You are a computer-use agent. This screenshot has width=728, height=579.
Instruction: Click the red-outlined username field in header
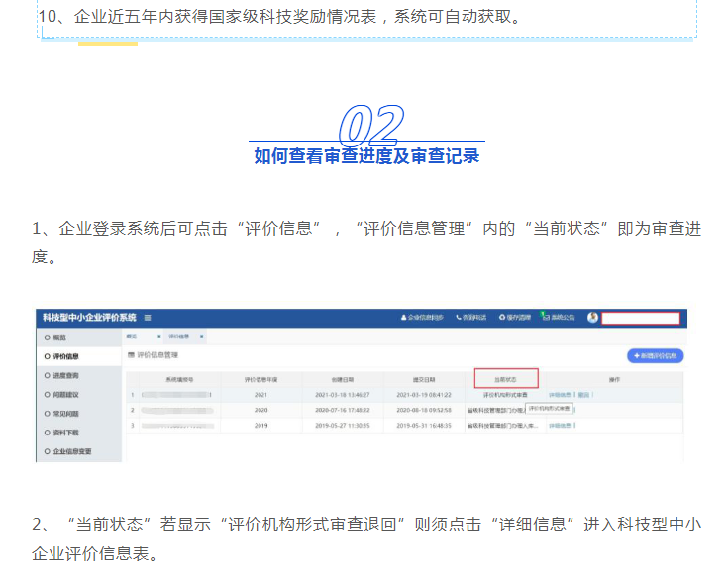(641, 318)
